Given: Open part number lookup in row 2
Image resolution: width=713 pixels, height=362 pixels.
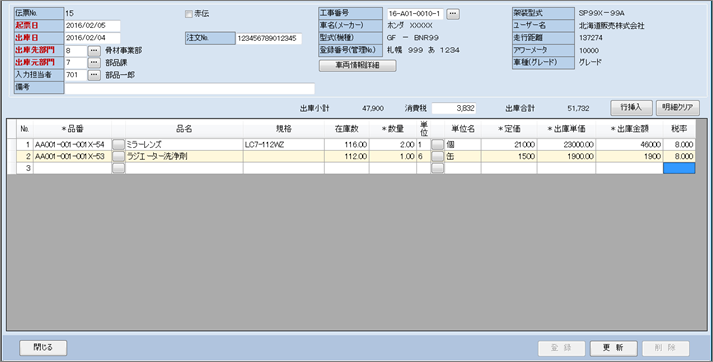Looking at the screenshot, I should 118,156.
